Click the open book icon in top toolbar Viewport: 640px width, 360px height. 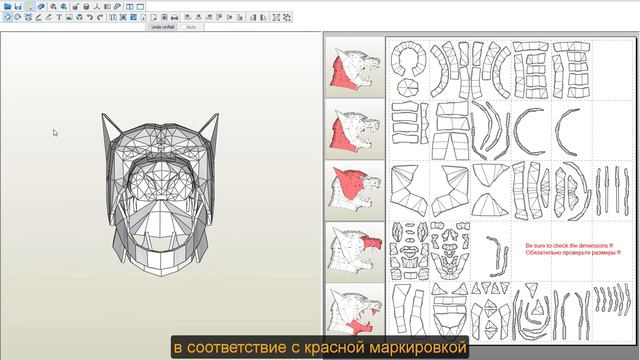pos(107,7)
